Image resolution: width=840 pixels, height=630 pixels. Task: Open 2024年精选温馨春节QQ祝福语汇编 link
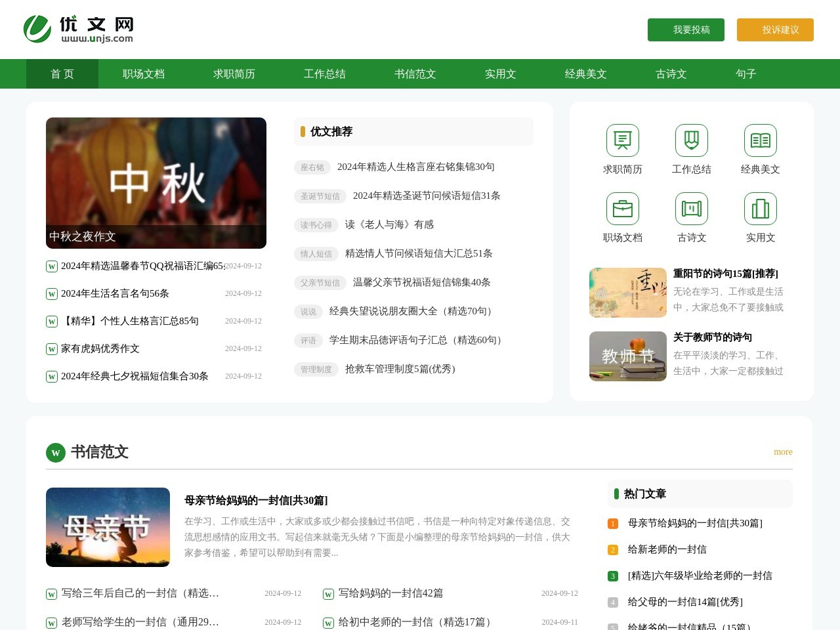point(143,266)
